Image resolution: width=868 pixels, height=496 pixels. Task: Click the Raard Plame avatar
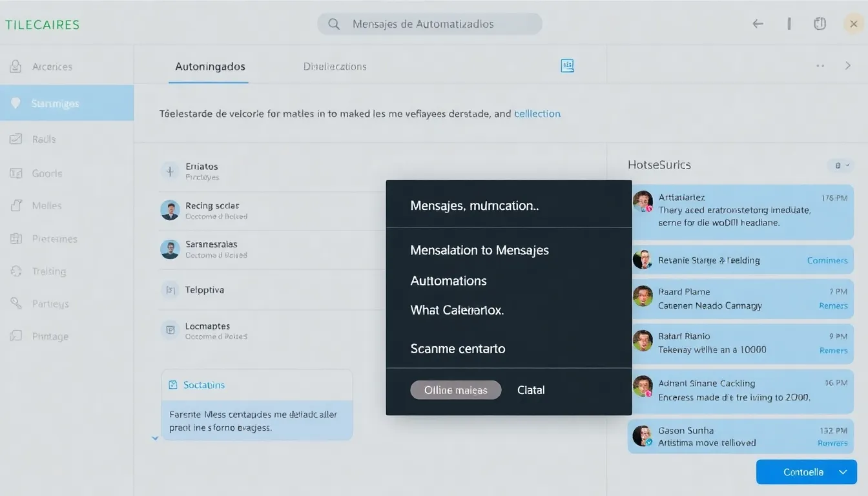[x=643, y=296]
